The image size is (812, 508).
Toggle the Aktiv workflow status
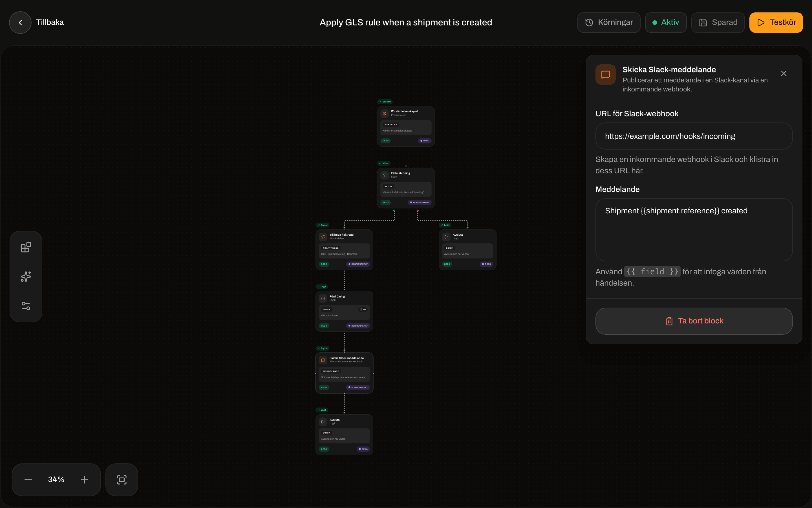[666, 23]
